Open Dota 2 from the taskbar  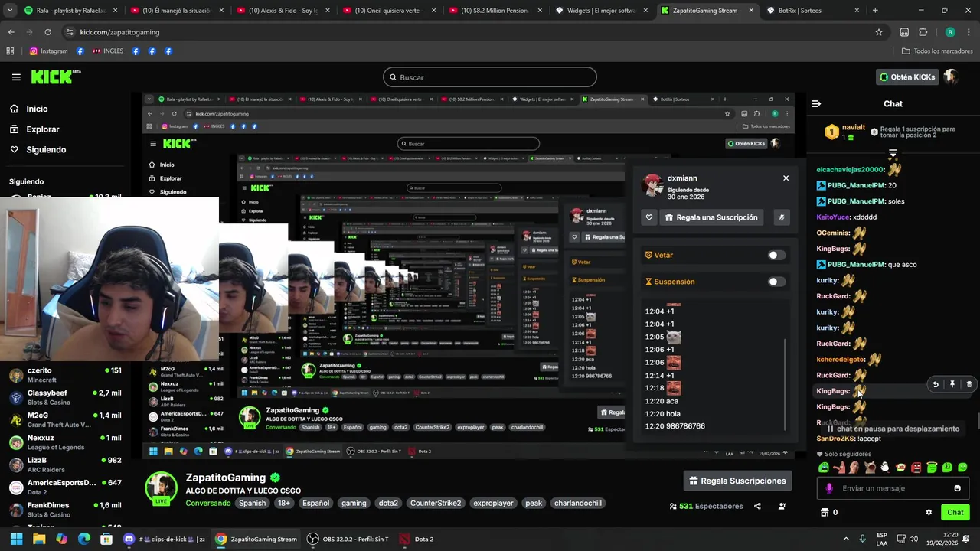pyautogui.click(x=416, y=539)
